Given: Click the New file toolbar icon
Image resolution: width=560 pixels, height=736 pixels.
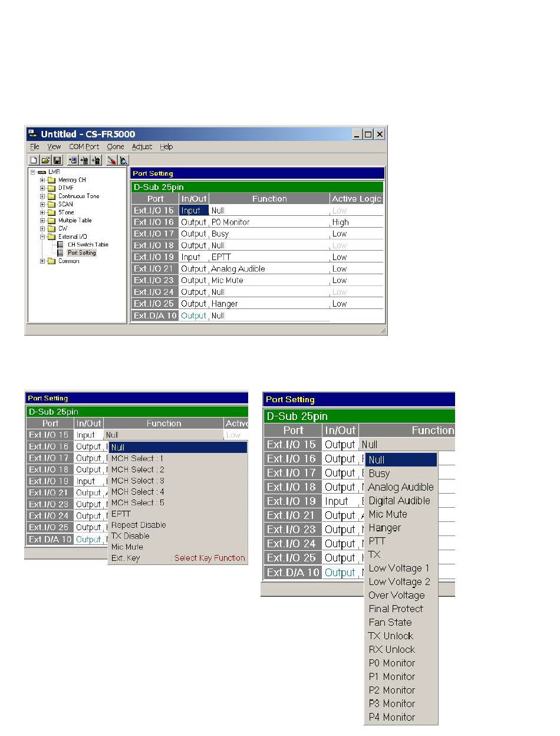Looking at the screenshot, I should pos(34,160).
